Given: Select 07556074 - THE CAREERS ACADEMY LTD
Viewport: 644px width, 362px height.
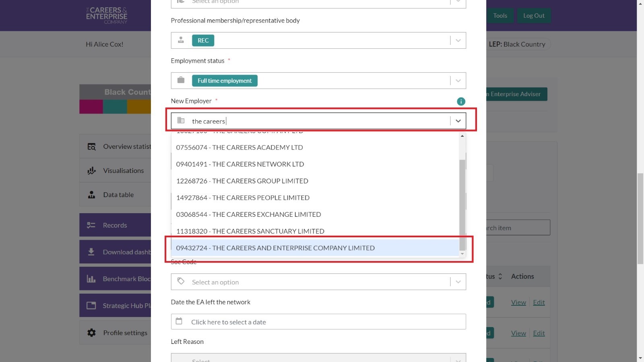Looking at the screenshot, I should pyautogui.click(x=315, y=147).
